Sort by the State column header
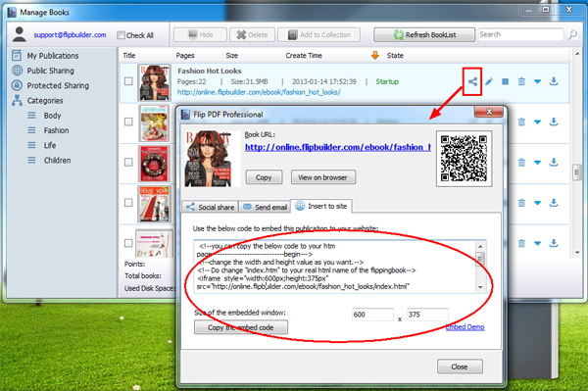The image size is (588, 391). point(395,56)
